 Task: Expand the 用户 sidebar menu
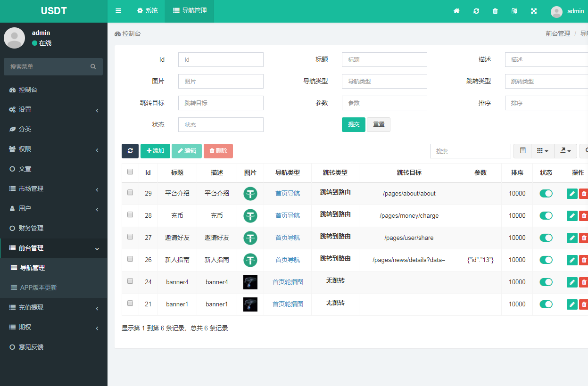(54, 208)
